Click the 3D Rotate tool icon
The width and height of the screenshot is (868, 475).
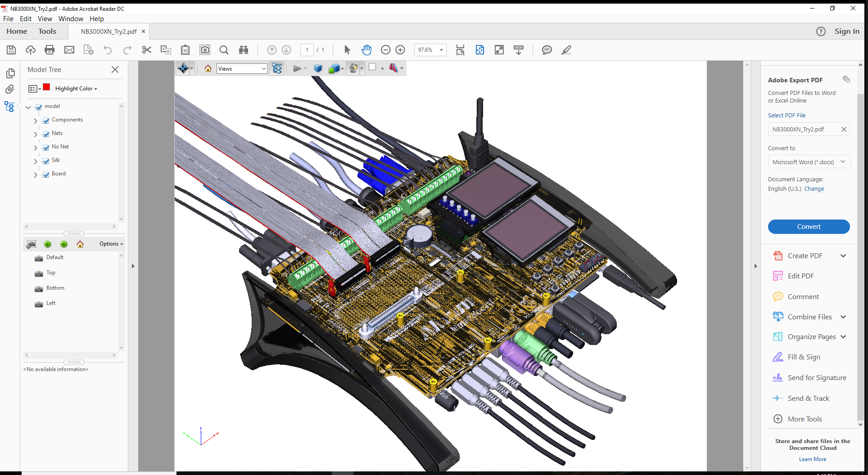[x=183, y=68]
